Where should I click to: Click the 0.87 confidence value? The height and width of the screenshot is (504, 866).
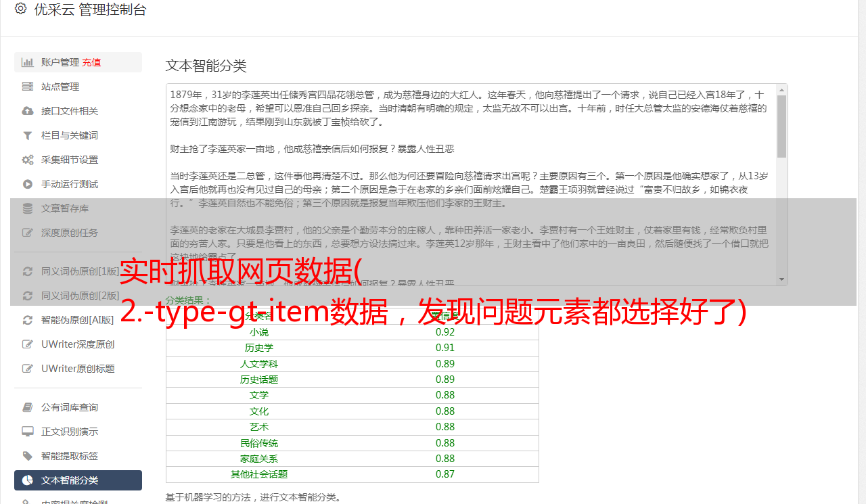[445, 474]
